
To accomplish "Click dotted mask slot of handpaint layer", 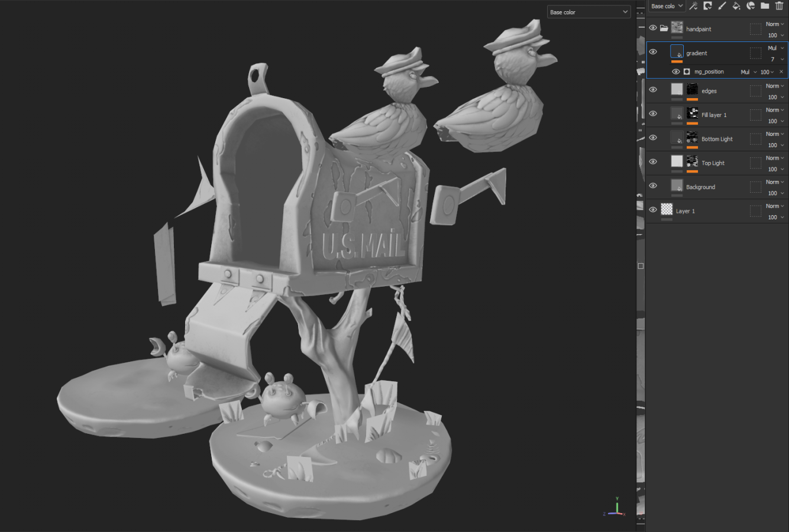I will pyautogui.click(x=755, y=29).
